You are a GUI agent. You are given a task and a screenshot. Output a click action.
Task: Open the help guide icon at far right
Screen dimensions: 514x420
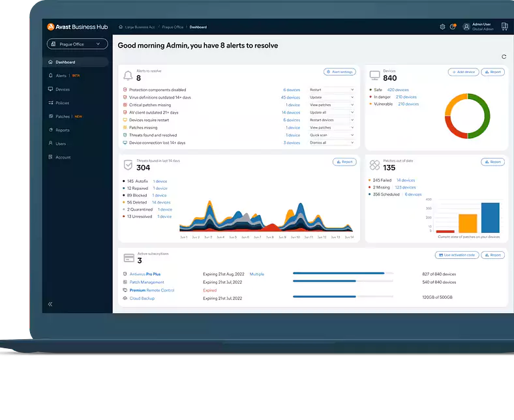(504, 27)
